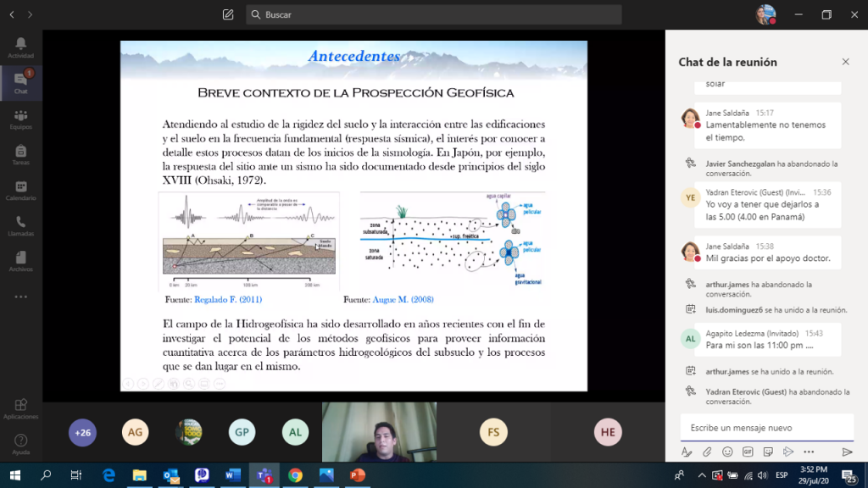Open Windows taskbar search
868x488 pixels.
[46, 475]
